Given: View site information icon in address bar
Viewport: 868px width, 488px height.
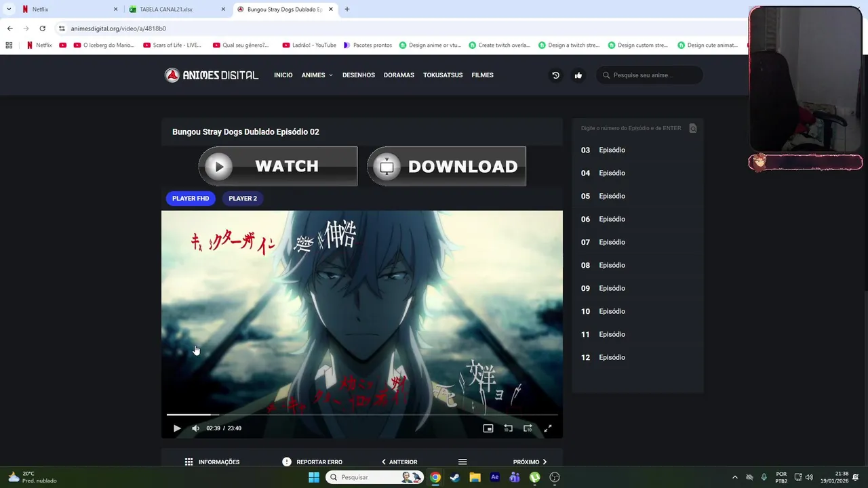Looking at the screenshot, I should (x=62, y=28).
